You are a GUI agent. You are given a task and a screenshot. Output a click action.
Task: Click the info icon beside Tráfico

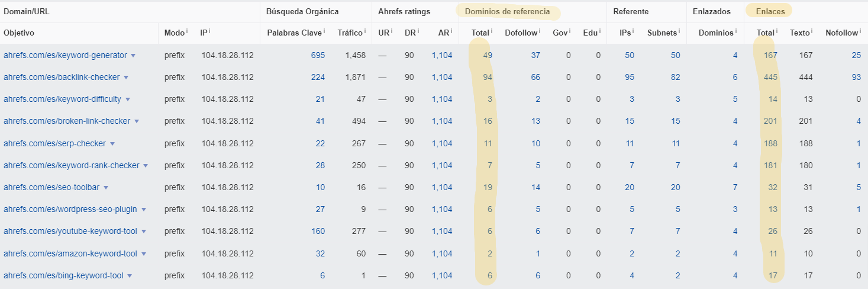pyautogui.click(x=364, y=31)
